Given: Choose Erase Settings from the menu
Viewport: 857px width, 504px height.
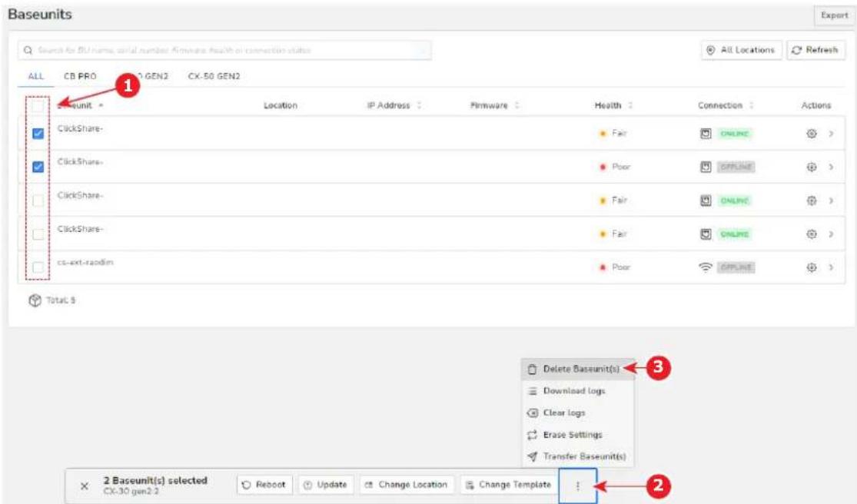Looking at the screenshot, I should [578, 435].
